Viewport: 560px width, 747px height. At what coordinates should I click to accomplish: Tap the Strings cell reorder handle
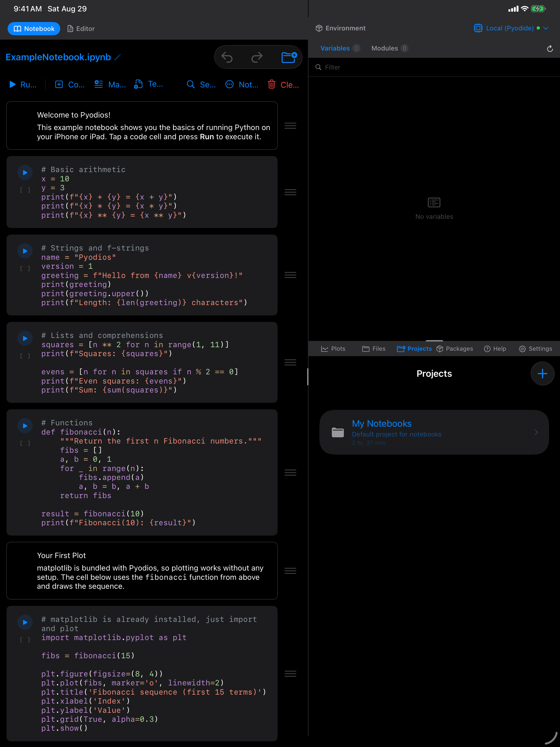click(290, 275)
